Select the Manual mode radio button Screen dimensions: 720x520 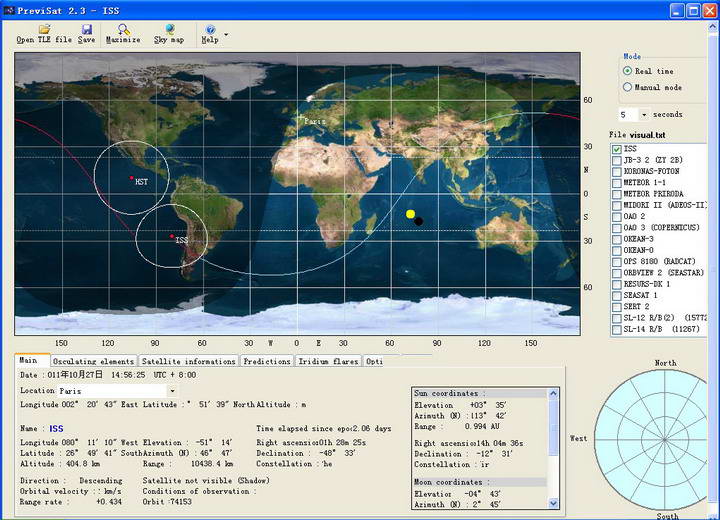(627, 87)
